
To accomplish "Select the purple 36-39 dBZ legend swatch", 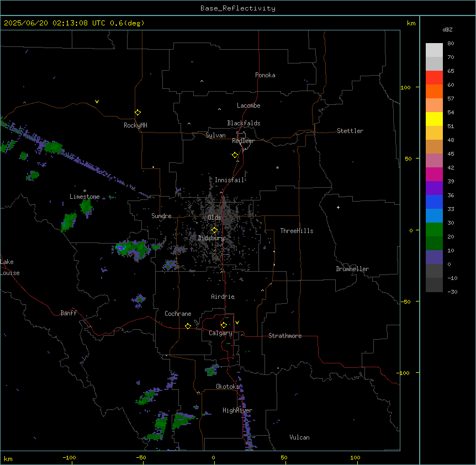I will 434,188.
